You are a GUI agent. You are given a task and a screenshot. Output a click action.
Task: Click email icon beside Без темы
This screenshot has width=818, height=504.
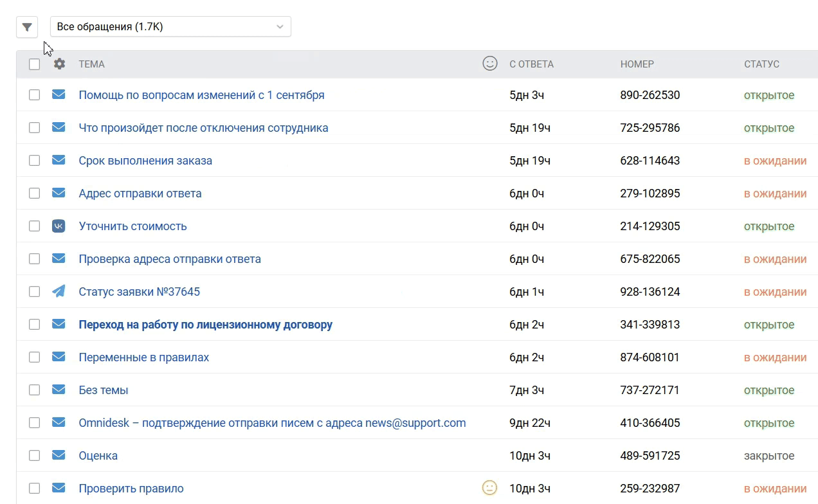pyautogui.click(x=59, y=390)
